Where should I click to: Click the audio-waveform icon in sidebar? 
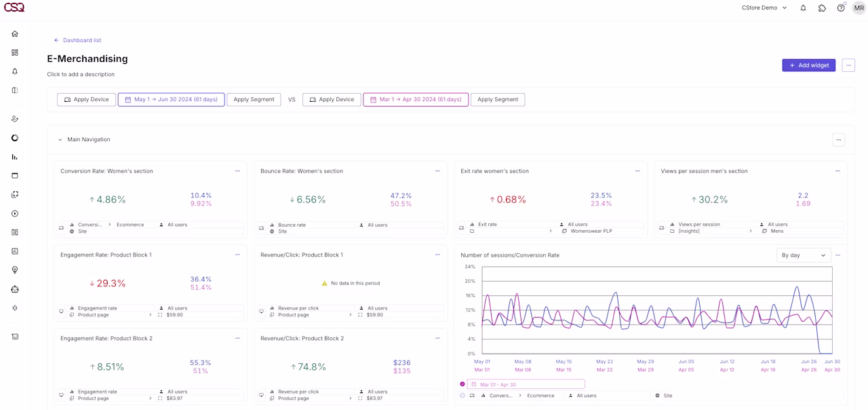click(x=15, y=308)
